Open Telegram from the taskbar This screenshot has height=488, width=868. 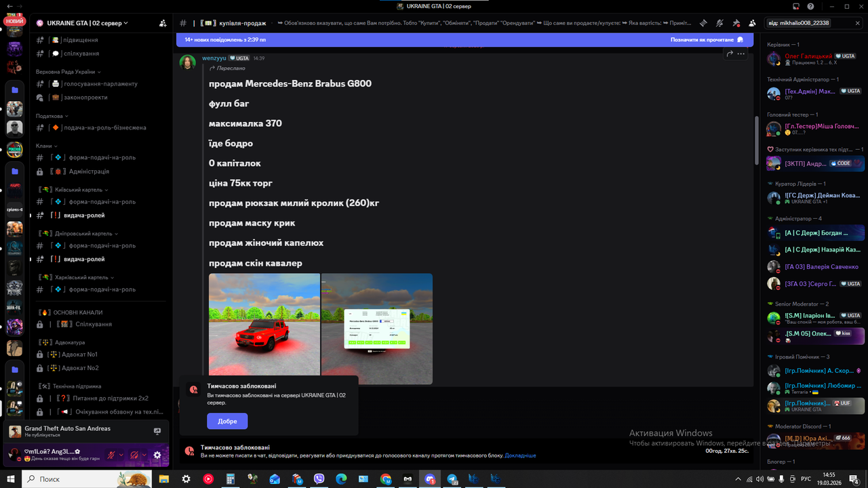tap(452, 479)
